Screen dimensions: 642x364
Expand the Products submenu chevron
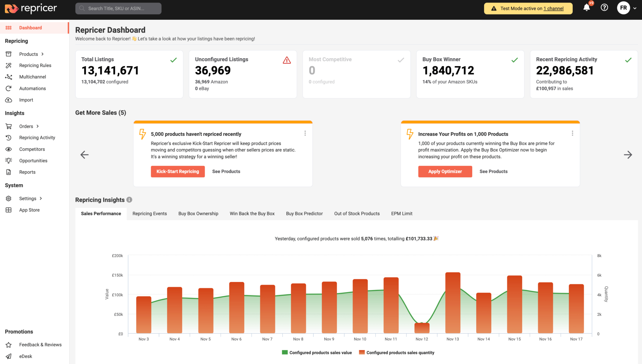pos(42,54)
